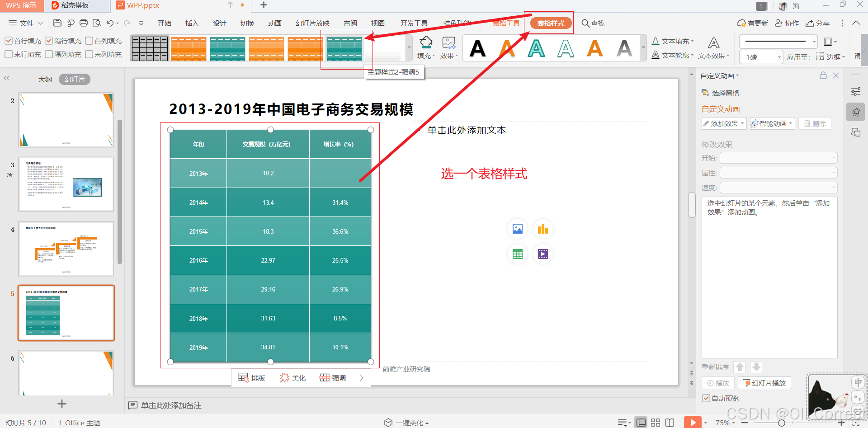Open the 表格样式 ribbon tab
Viewport: 868px width, 428px height.
pyautogui.click(x=551, y=23)
